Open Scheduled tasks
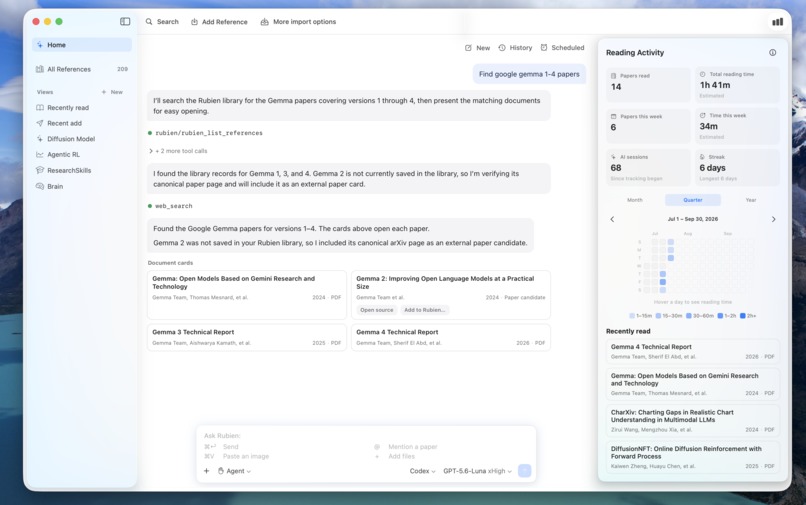 point(562,48)
